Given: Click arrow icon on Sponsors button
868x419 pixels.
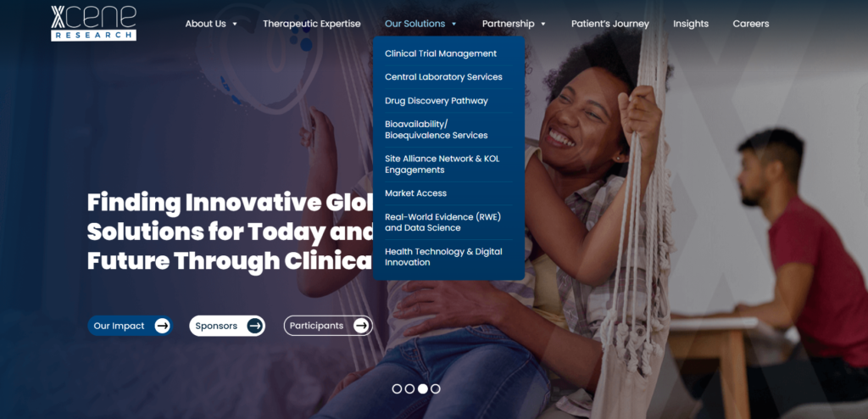Looking at the screenshot, I should coord(254,326).
